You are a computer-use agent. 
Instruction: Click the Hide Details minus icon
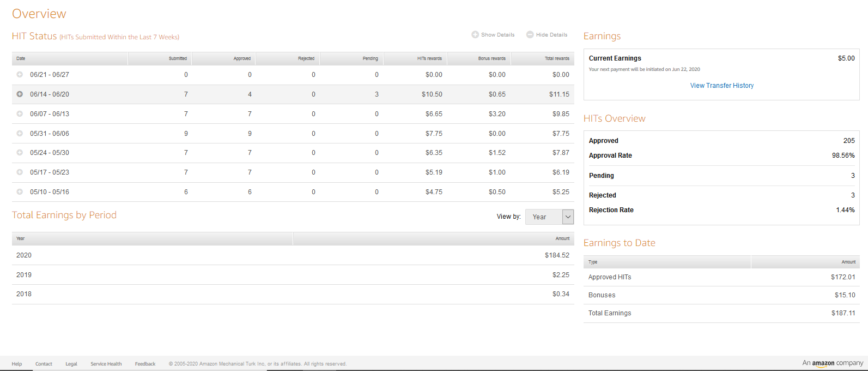point(530,34)
